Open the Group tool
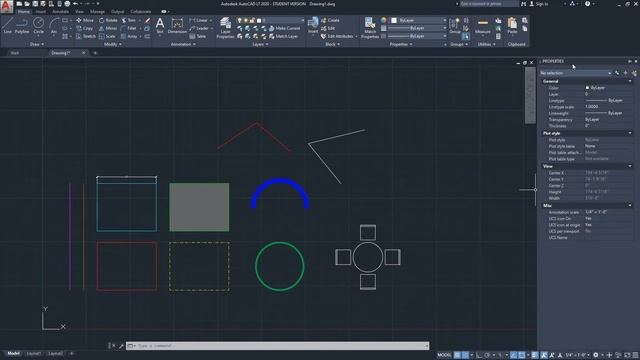 click(455, 26)
